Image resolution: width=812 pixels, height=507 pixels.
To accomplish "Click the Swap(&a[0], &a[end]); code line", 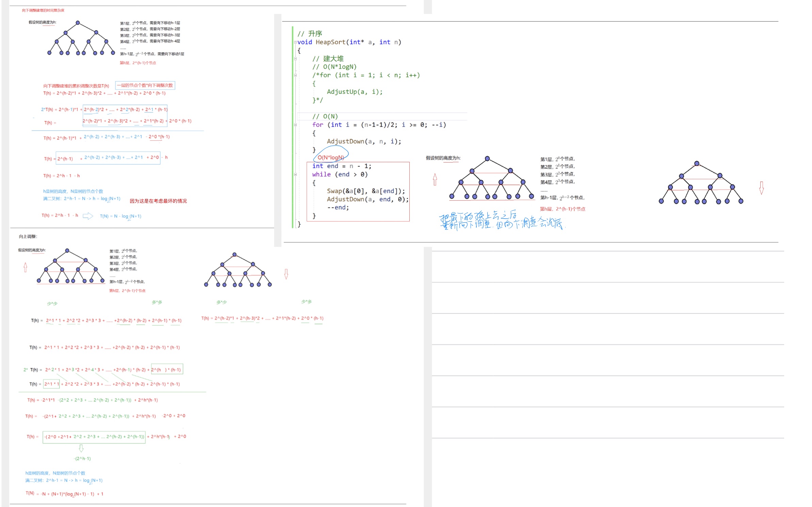I will pyautogui.click(x=366, y=191).
